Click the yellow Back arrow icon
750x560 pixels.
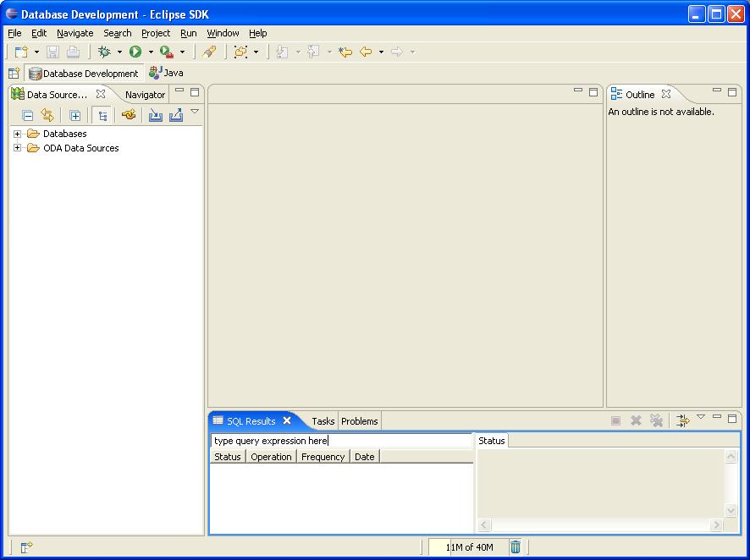(366, 52)
